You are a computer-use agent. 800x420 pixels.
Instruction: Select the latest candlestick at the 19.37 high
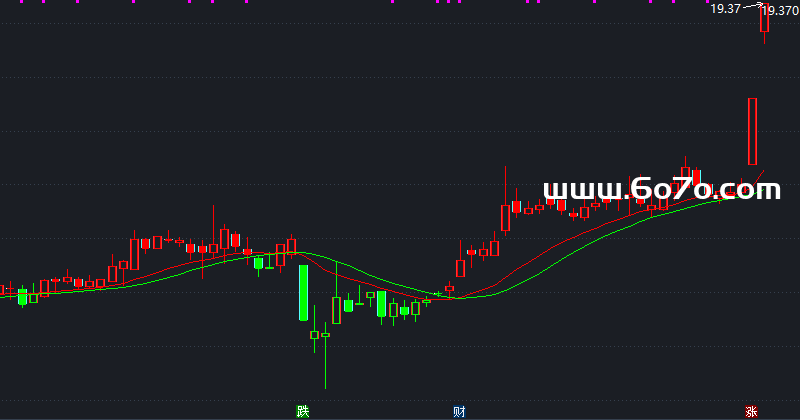(x=764, y=22)
